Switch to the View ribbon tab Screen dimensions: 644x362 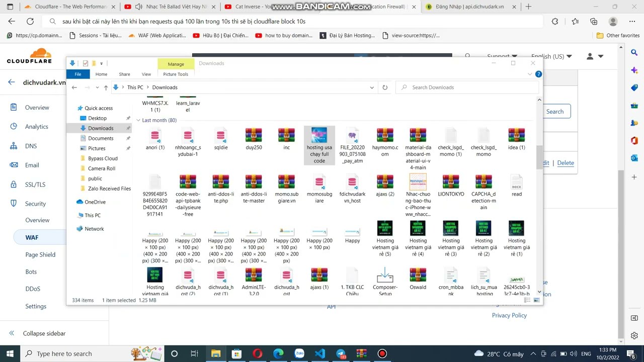tap(146, 74)
